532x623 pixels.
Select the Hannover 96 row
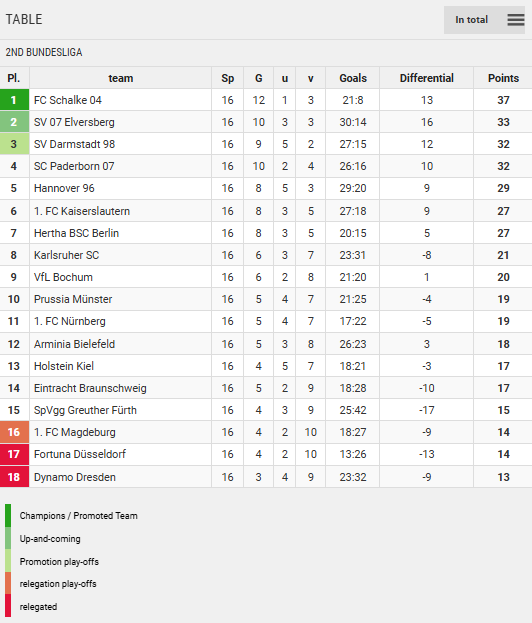(266, 188)
